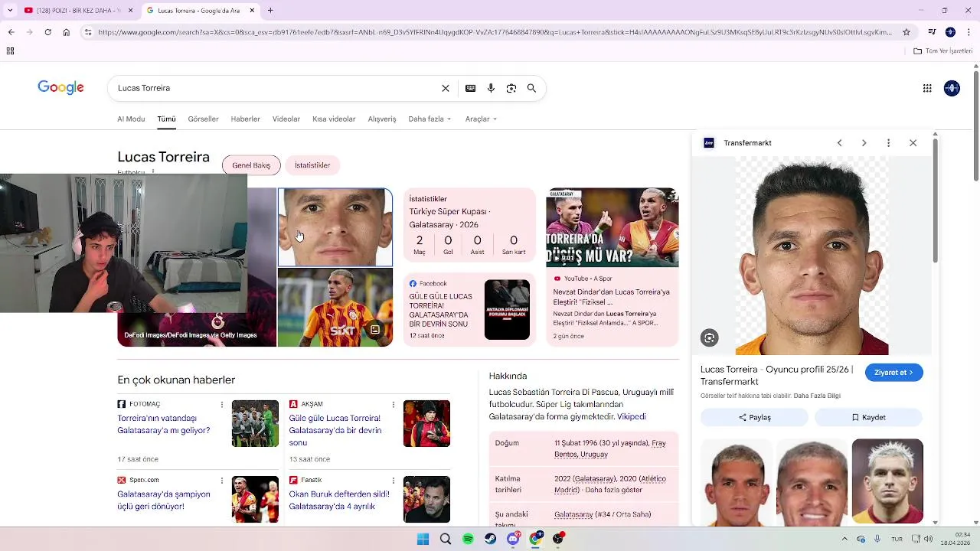Expand the Araçlar dropdown
Viewport: 980px width, 551px height.
pos(481,119)
